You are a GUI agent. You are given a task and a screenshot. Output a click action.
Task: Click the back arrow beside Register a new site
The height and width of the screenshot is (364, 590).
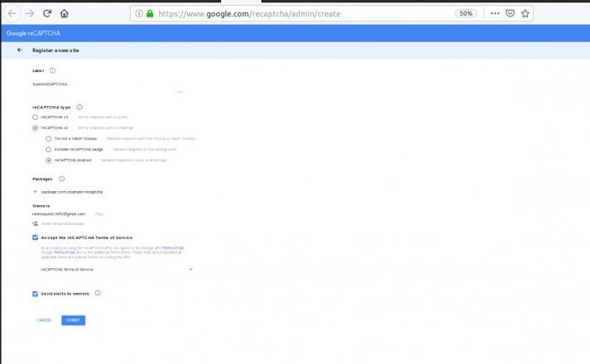(x=20, y=50)
